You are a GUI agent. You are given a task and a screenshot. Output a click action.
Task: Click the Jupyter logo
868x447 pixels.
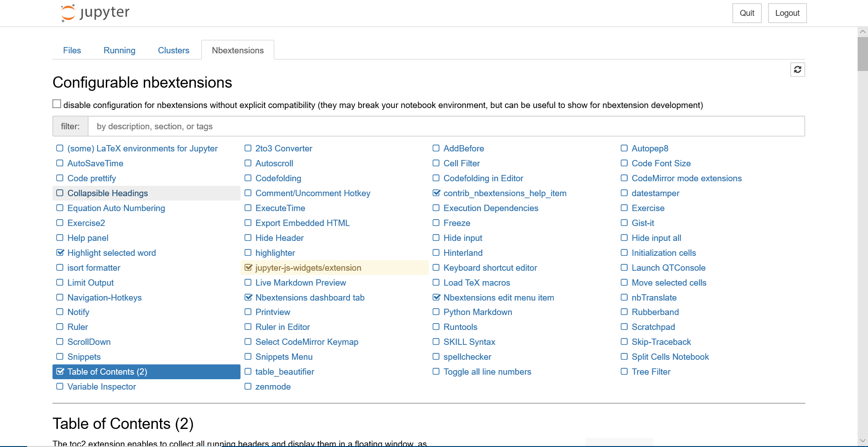click(94, 13)
